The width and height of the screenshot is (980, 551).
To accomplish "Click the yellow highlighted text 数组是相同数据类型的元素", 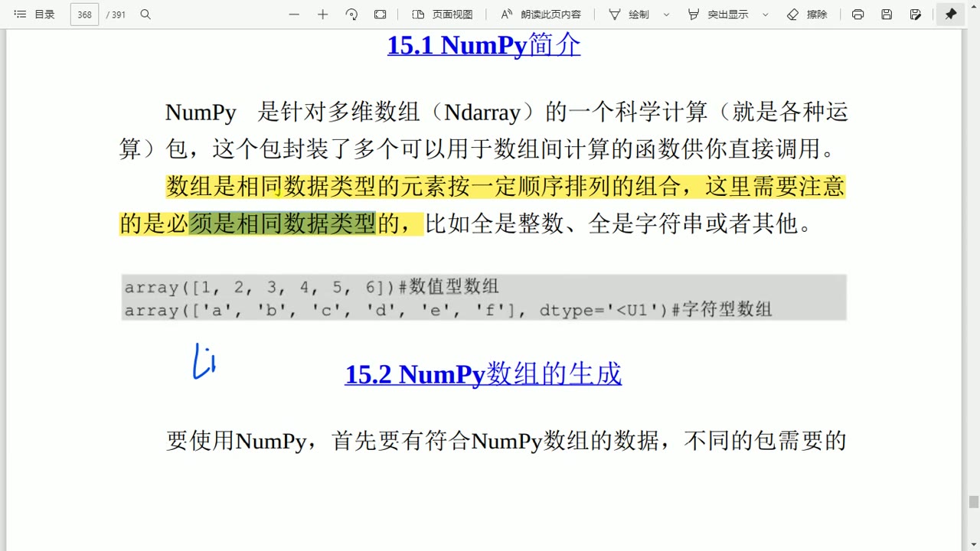I will (306, 186).
